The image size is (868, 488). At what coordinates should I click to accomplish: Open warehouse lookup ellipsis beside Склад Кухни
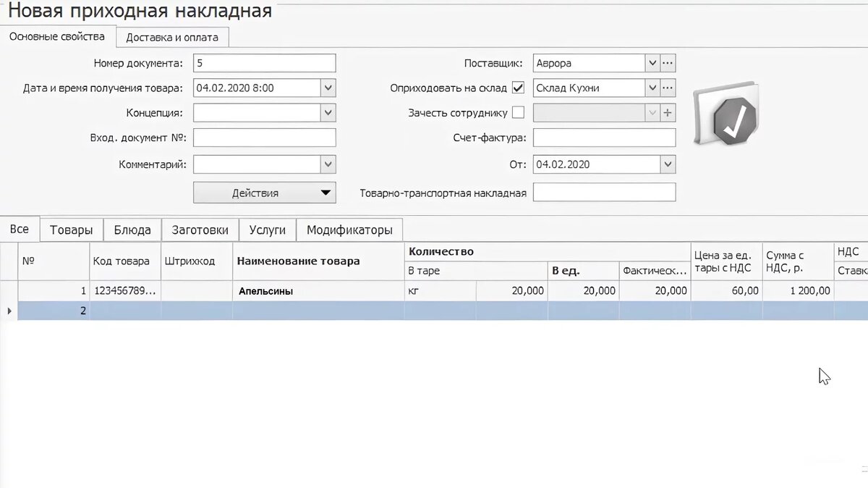click(x=668, y=87)
